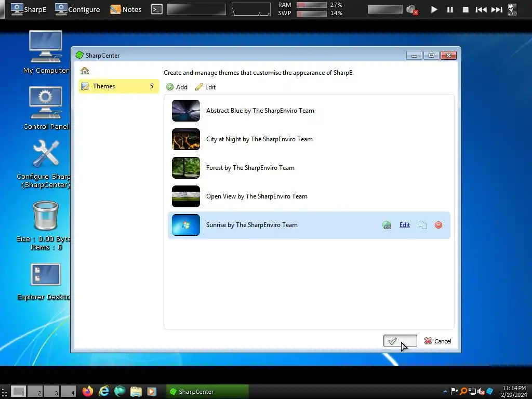Open the Configure menu in top bar
Screen dimensions: 532x399
[77, 9]
